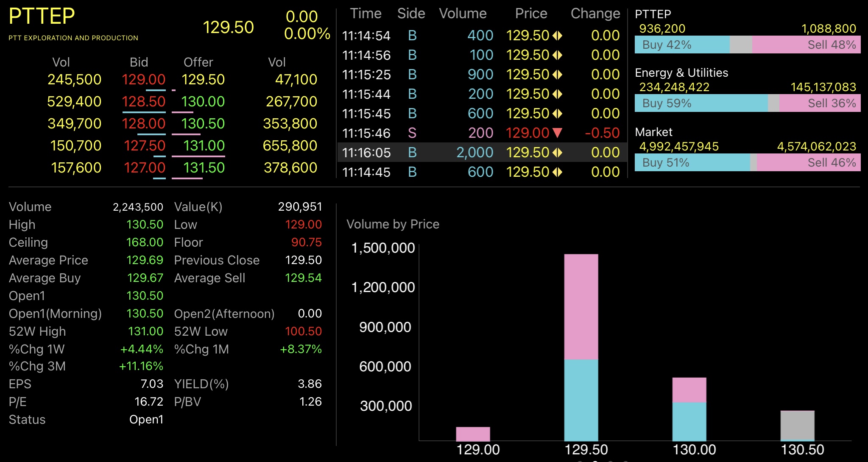
Task: Click PTTEP Sell 48% bar segment
Action: [806, 45]
